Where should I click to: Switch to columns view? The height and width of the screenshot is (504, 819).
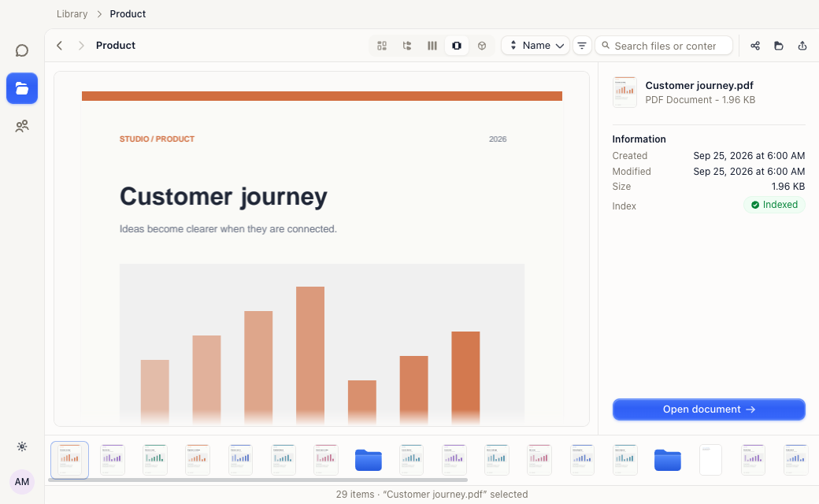[x=432, y=46]
